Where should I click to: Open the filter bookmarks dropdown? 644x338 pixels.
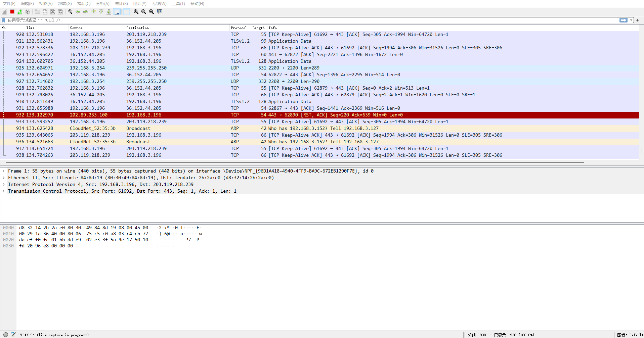pyautogui.click(x=3, y=20)
